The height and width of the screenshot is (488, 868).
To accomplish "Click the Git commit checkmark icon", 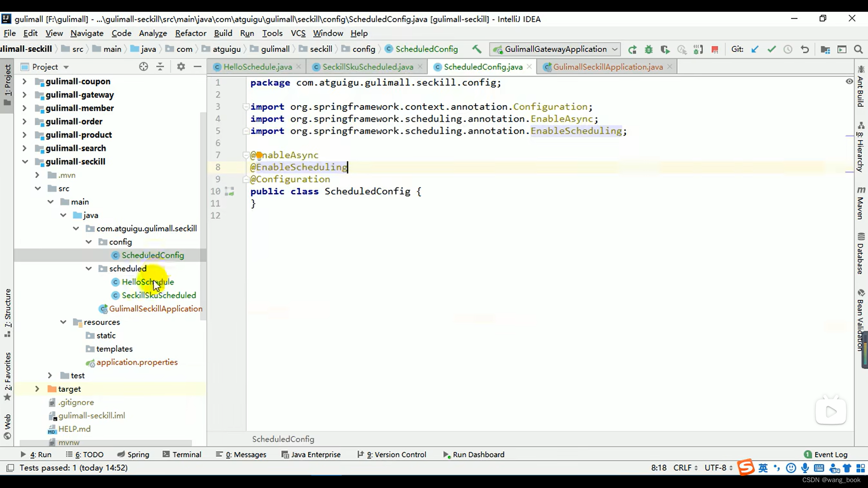I will pyautogui.click(x=771, y=49).
